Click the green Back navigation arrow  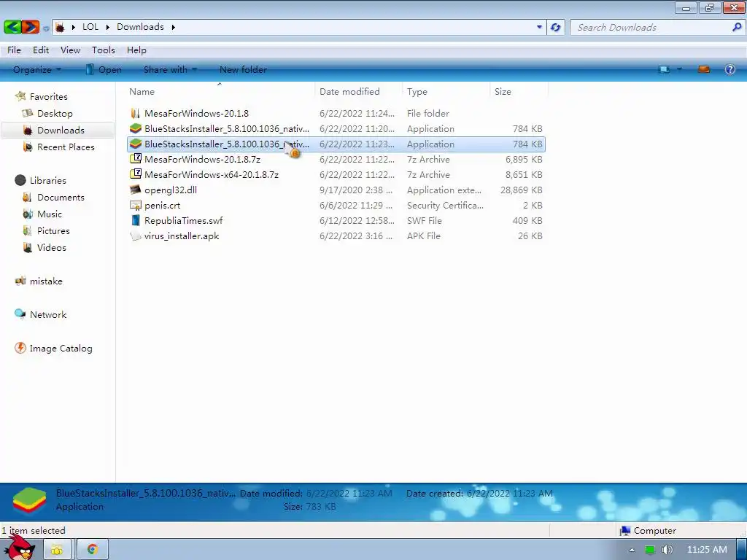[12, 27]
